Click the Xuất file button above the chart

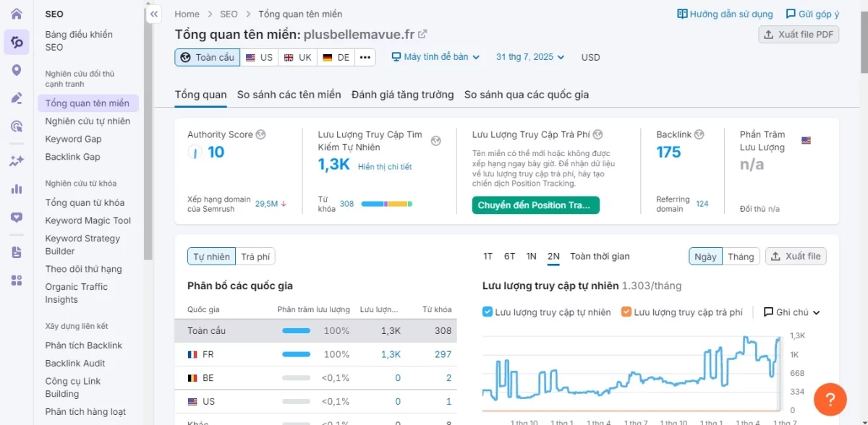796,257
